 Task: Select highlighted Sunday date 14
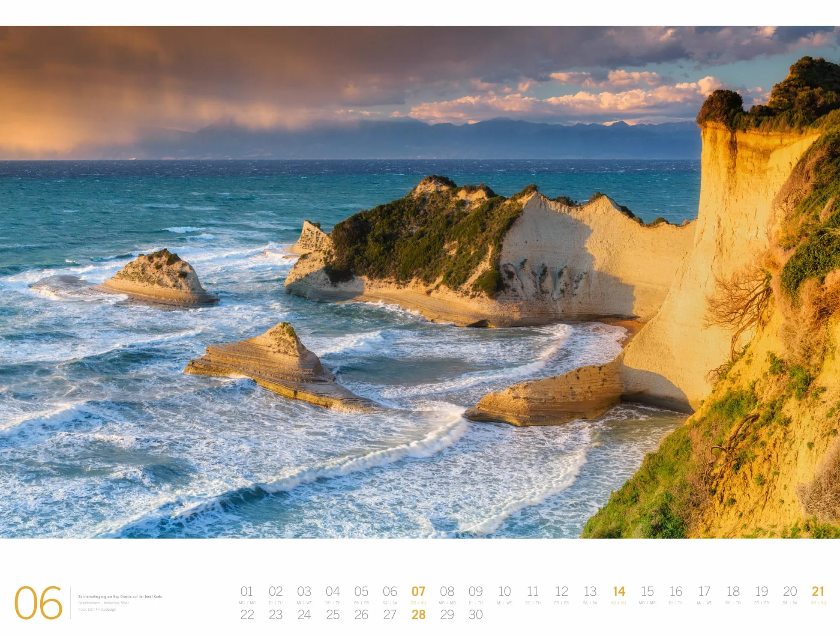(x=619, y=591)
